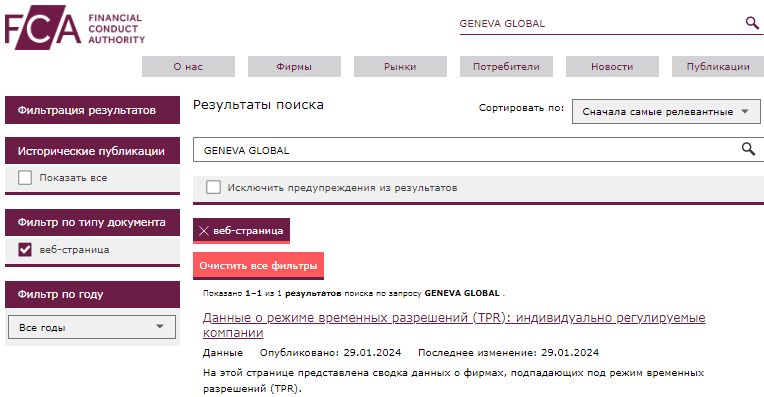Toggle the Показать все checkbox
The height and width of the screenshot is (397, 764).
click(x=25, y=177)
